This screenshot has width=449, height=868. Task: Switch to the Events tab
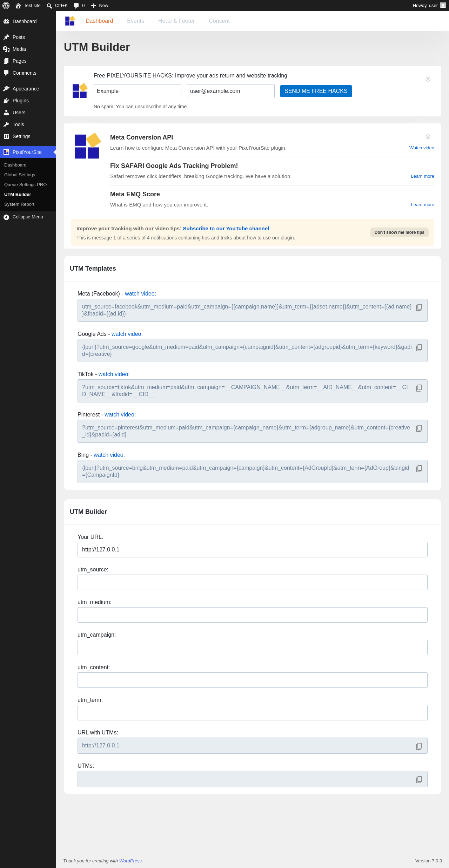tap(135, 21)
